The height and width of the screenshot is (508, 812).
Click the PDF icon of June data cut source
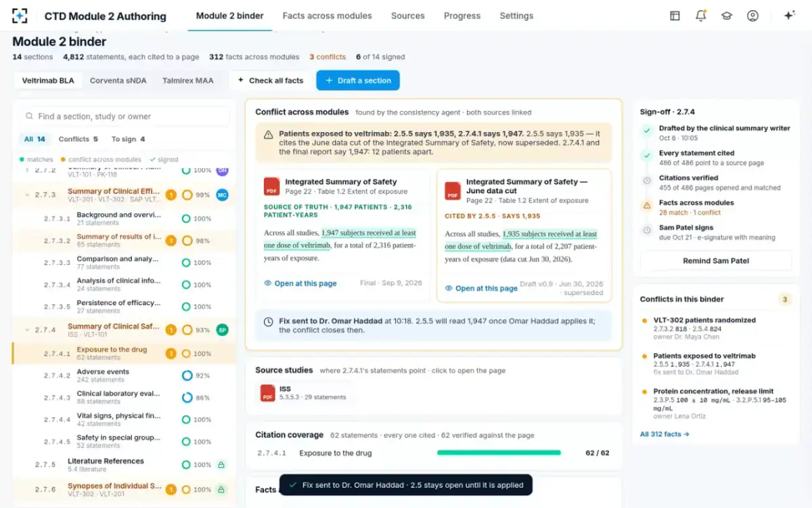(x=453, y=191)
